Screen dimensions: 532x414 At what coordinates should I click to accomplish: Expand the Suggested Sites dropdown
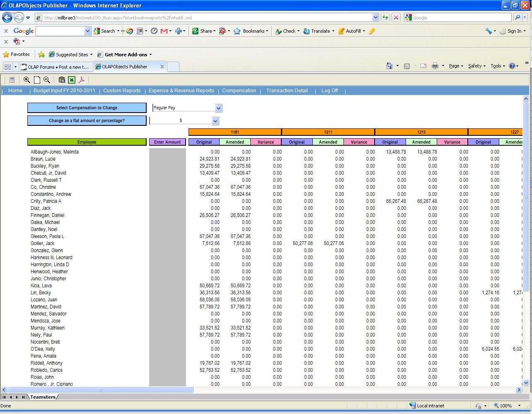tap(91, 55)
